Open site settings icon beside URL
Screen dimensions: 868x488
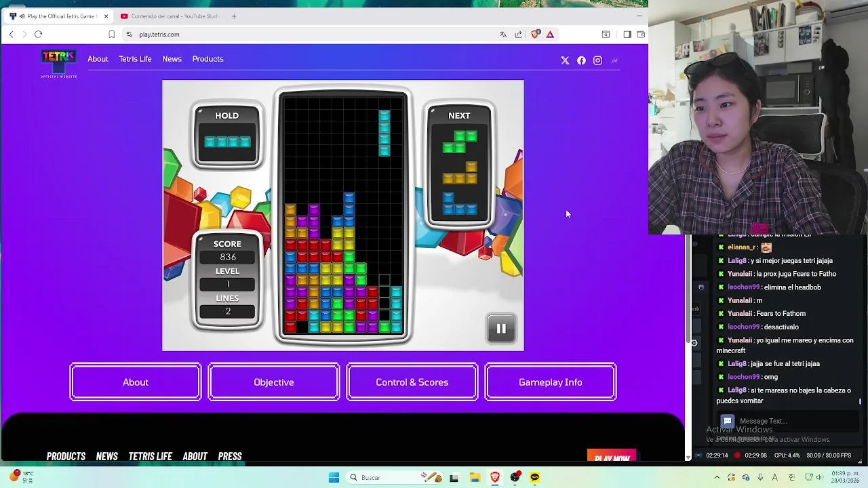(129, 34)
